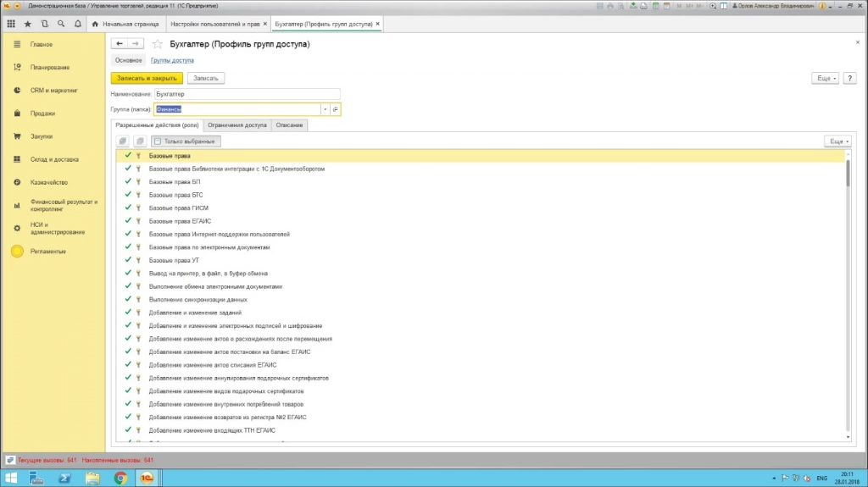Open Favorites star in top toolbar
Viewport: 868px width, 487px height.
(28, 24)
